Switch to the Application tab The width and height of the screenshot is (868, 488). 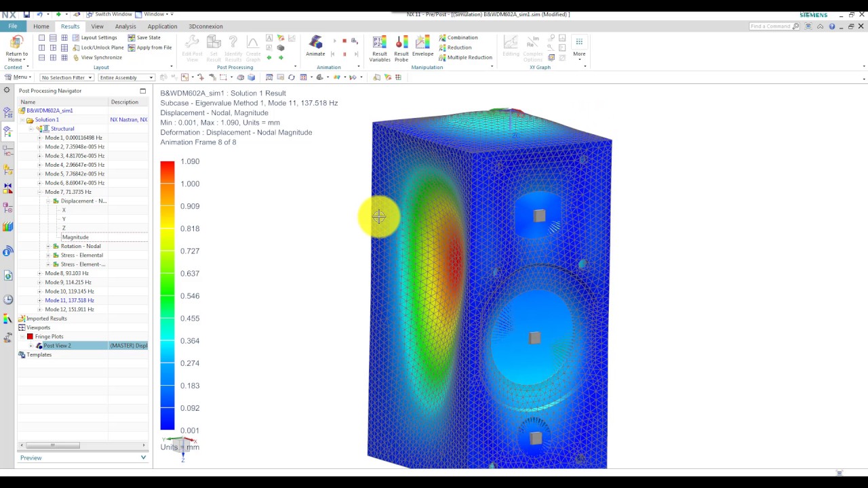(163, 26)
